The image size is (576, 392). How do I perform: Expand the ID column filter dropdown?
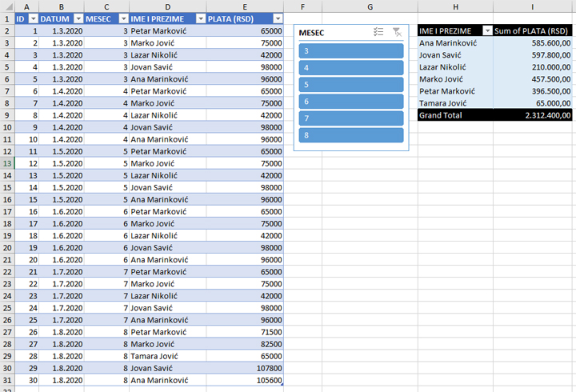coord(33,18)
